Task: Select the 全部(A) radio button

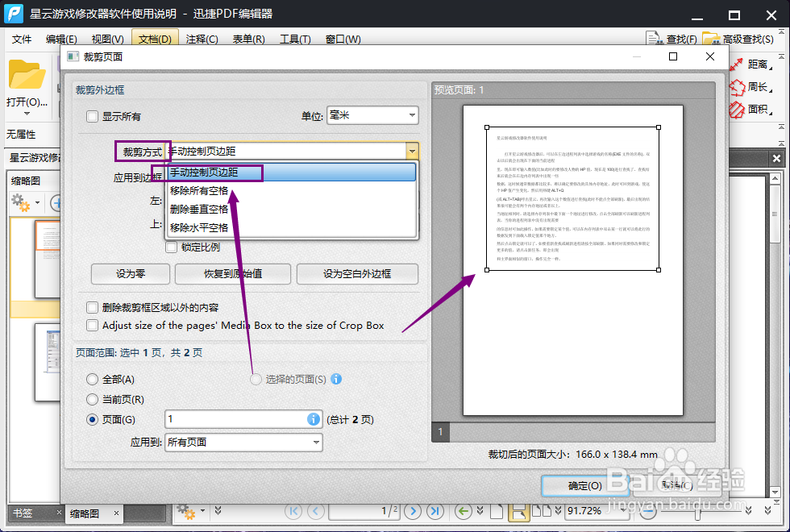Action: coord(92,380)
